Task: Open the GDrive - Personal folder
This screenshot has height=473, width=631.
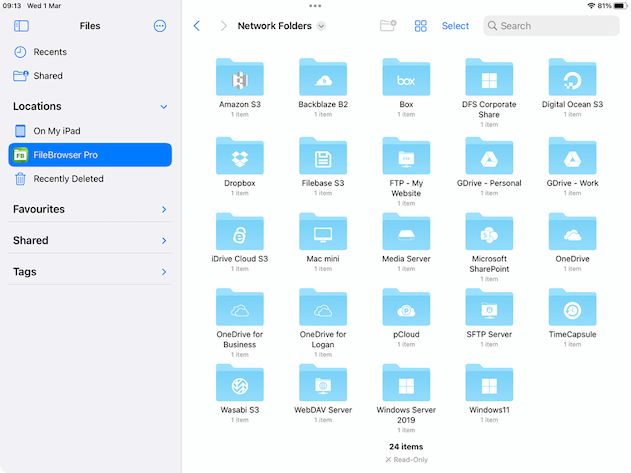Action: point(489,156)
